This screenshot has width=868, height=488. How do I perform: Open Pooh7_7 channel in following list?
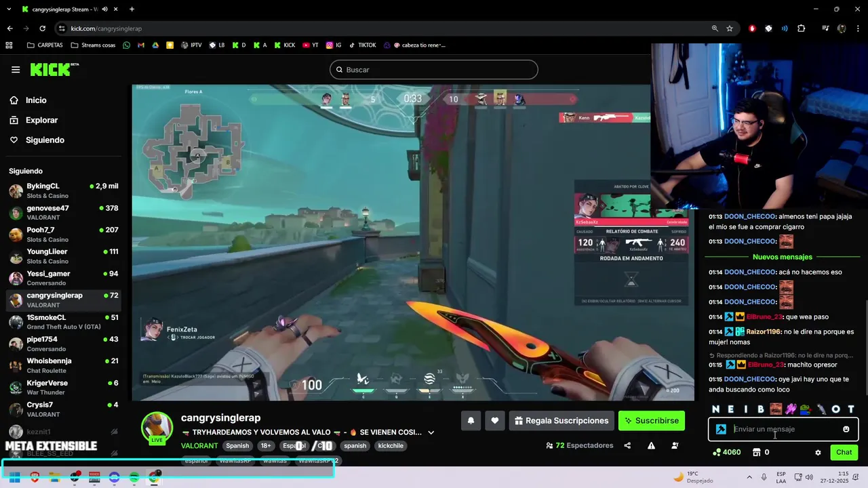(x=64, y=235)
